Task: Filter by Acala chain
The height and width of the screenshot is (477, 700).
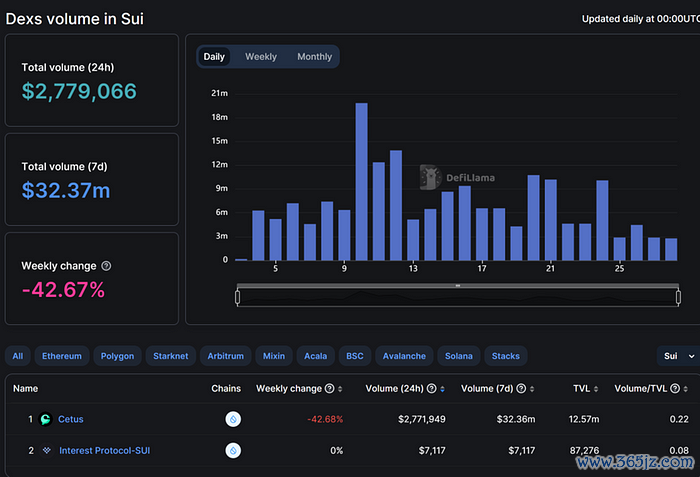Action: 316,356
